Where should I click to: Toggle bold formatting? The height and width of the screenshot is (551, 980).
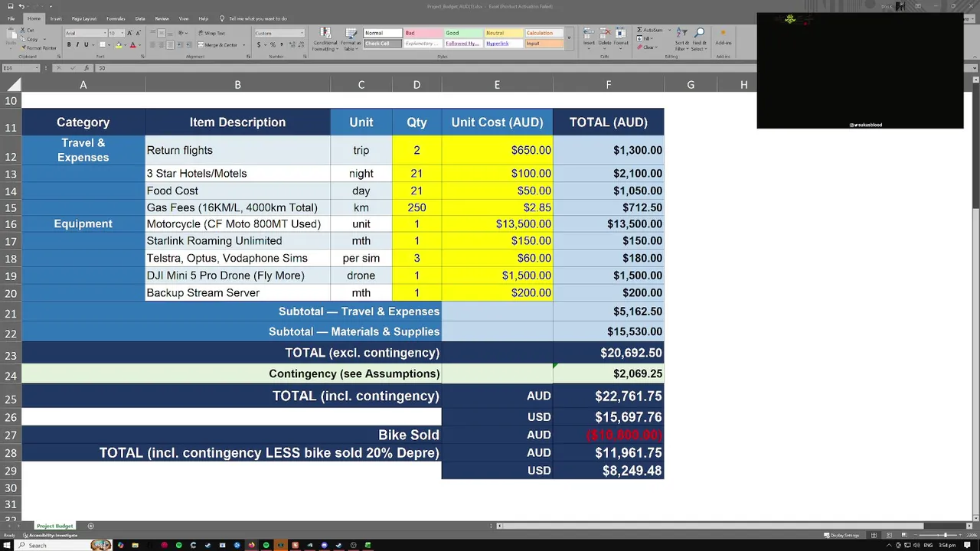pyautogui.click(x=68, y=45)
